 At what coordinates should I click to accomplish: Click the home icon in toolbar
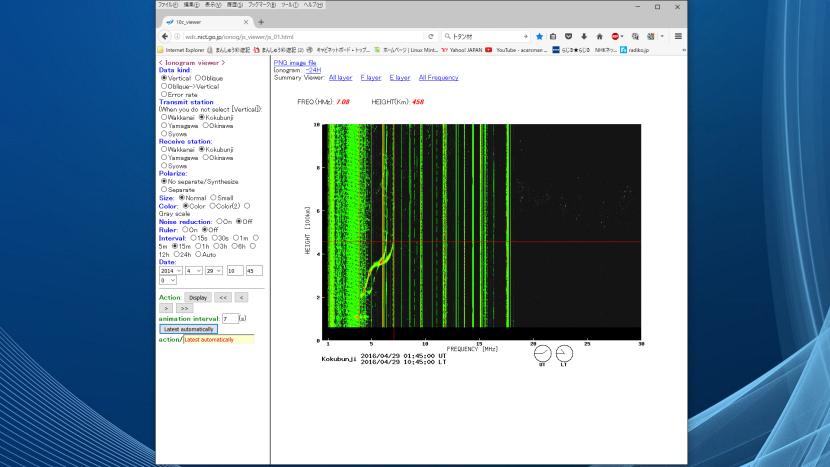click(600, 36)
